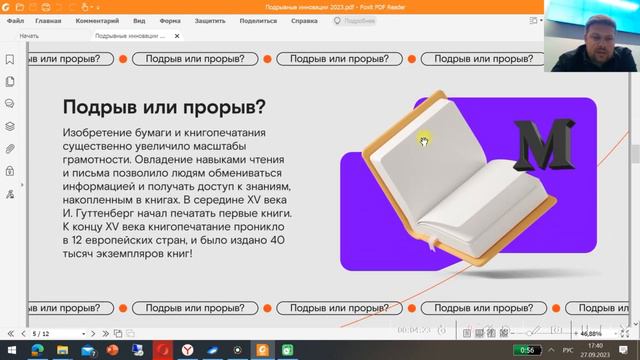Open the Windows Start menu
Viewport: 640px width, 360px height.
tap(12, 350)
